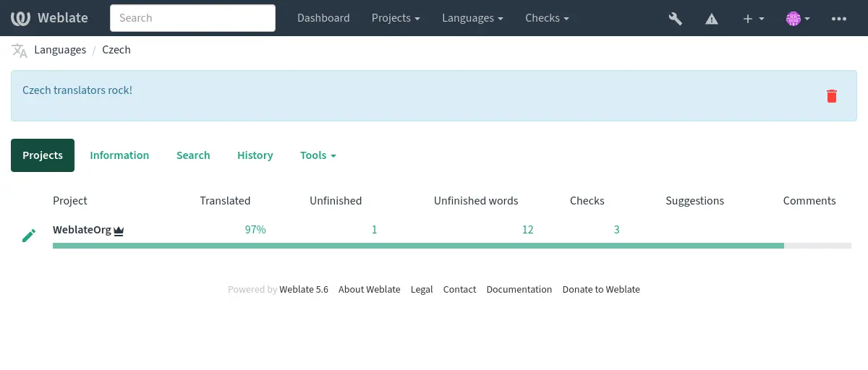Open the three-dots more menu

839,19
